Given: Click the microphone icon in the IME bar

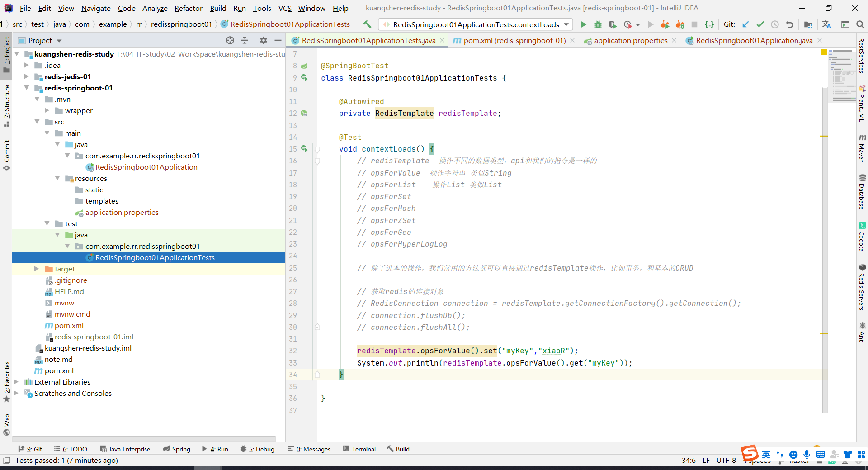Looking at the screenshot, I should click(807, 454).
